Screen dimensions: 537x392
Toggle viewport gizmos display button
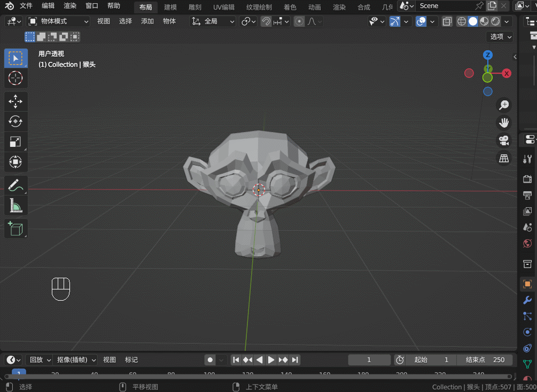coord(395,21)
